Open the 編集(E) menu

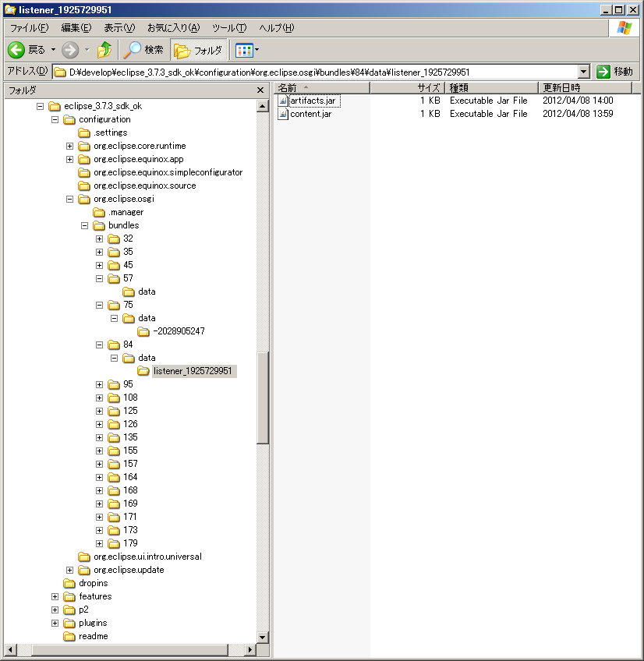tap(76, 28)
